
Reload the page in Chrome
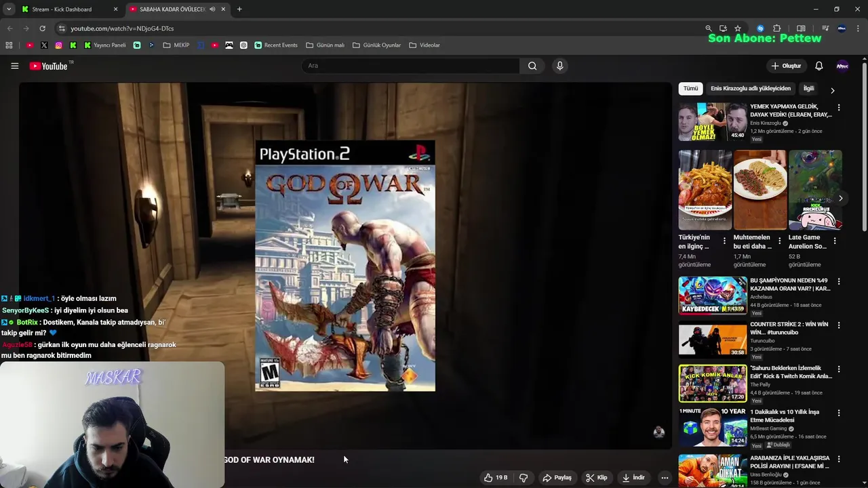42,28
